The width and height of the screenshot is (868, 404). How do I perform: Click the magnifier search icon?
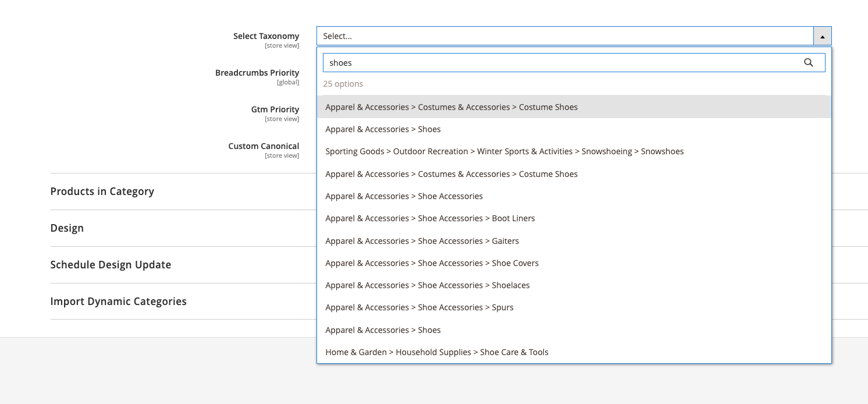click(x=808, y=63)
